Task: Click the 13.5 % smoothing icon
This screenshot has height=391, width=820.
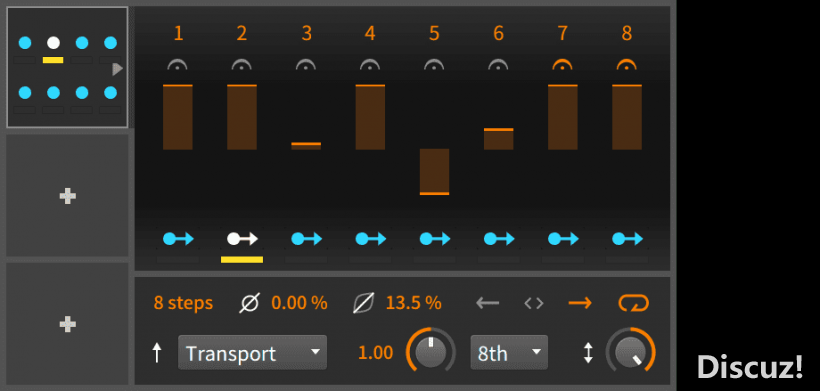Action: click(x=363, y=303)
